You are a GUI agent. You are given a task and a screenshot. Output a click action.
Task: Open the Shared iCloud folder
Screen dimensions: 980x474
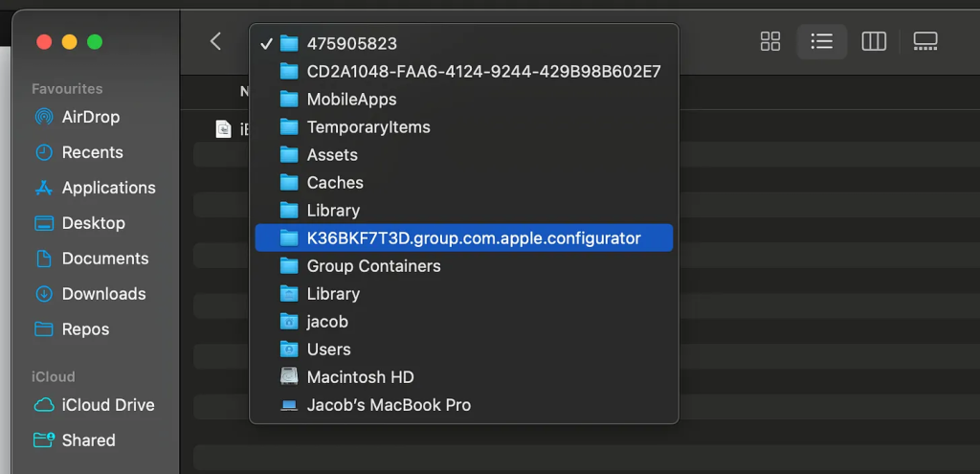(x=88, y=440)
